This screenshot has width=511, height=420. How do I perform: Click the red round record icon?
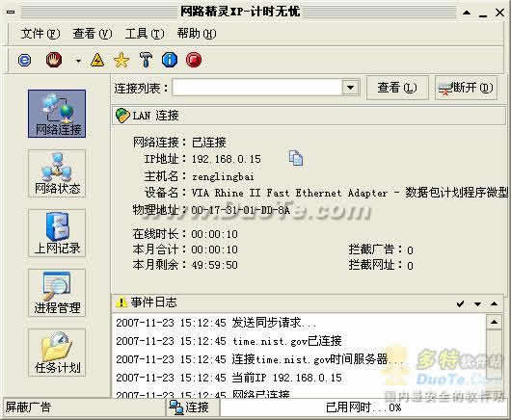pyautogui.click(x=194, y=60)
